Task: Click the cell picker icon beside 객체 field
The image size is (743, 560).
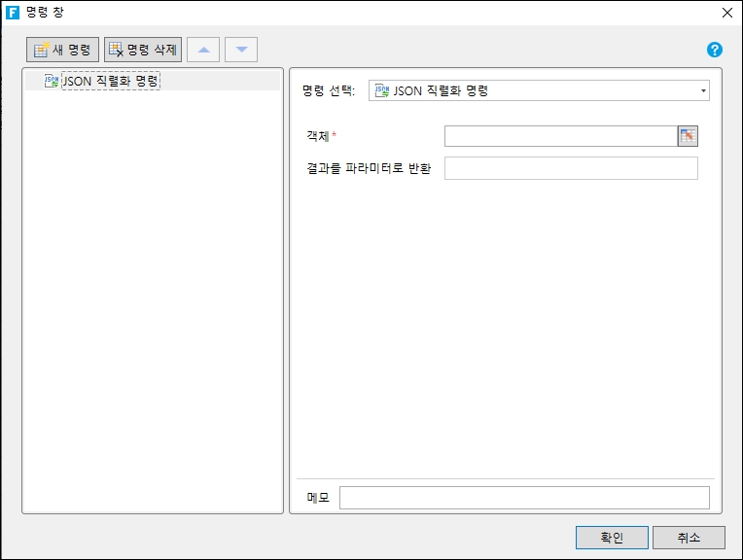Action: [688, 136]
